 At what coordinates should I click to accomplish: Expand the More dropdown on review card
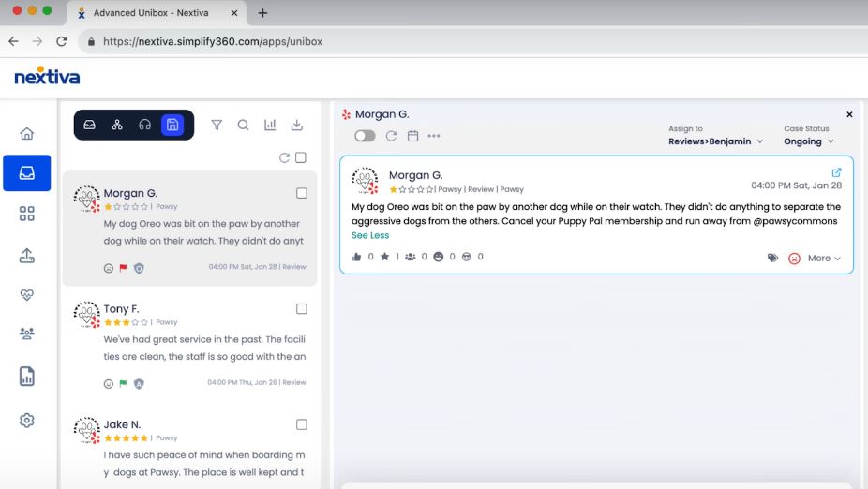pyautogui.click(x=824, y=258)
